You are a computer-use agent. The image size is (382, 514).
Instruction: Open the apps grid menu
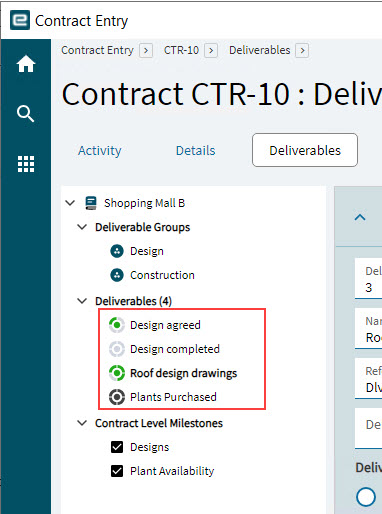[26, 164]
